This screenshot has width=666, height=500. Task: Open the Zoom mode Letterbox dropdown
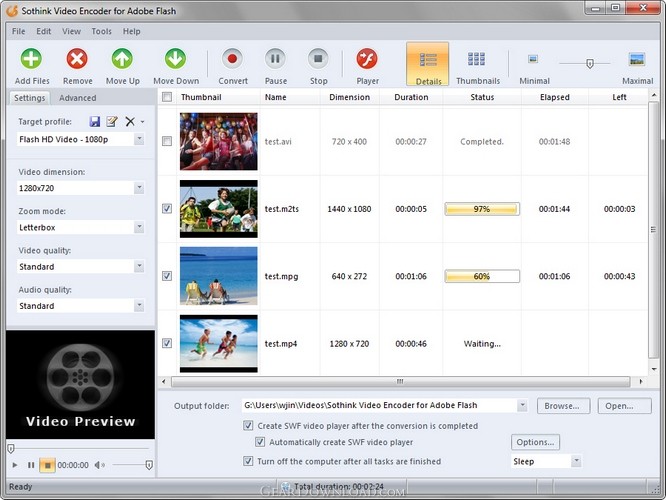pos(139,227)
